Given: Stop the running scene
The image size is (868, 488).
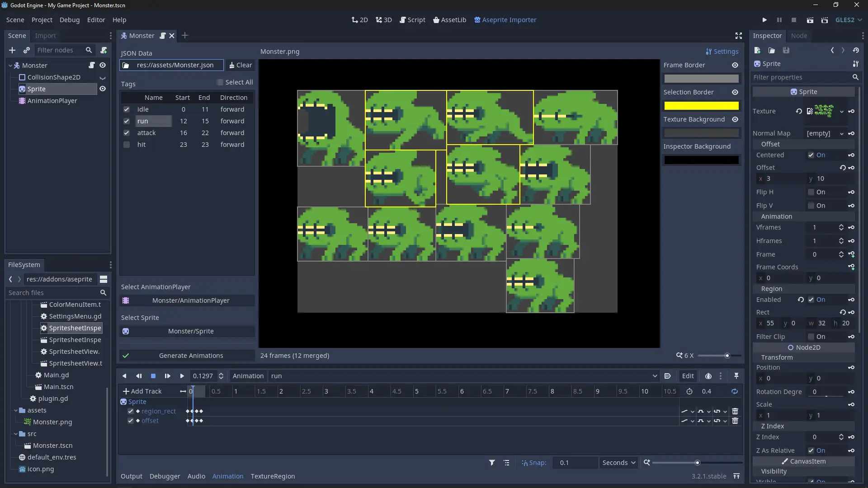Looking at the screenshot, I should pyautogui.click(x=794, y=20).
